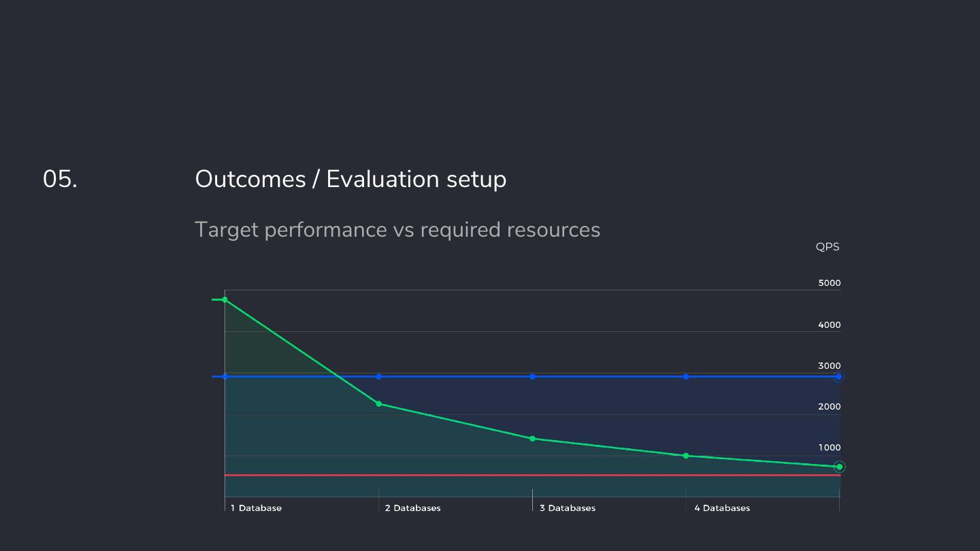Select the blue data point at 3 Databases
Screen dimensions: 980x551
[532, 376]
